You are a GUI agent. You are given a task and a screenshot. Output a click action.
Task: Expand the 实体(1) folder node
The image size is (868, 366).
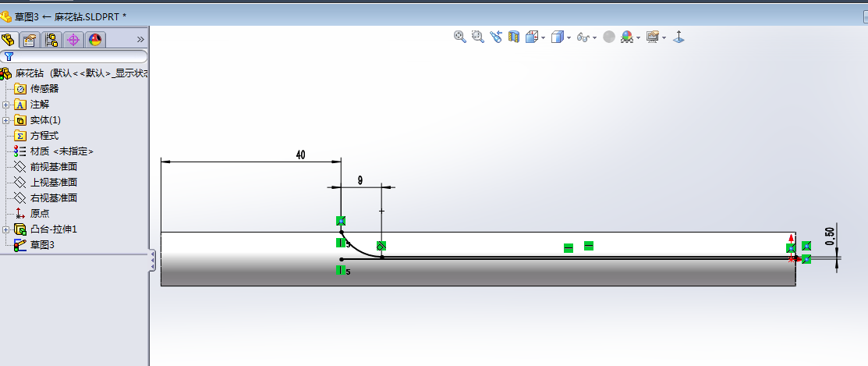pos(6,120)
